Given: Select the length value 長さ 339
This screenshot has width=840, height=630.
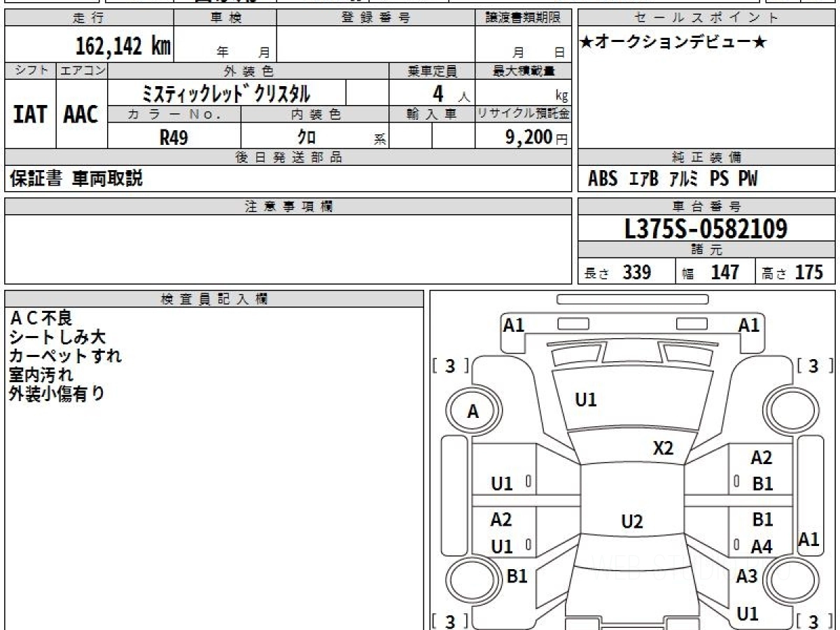Looking at the screenshot, I should click(x=618, y=272).
